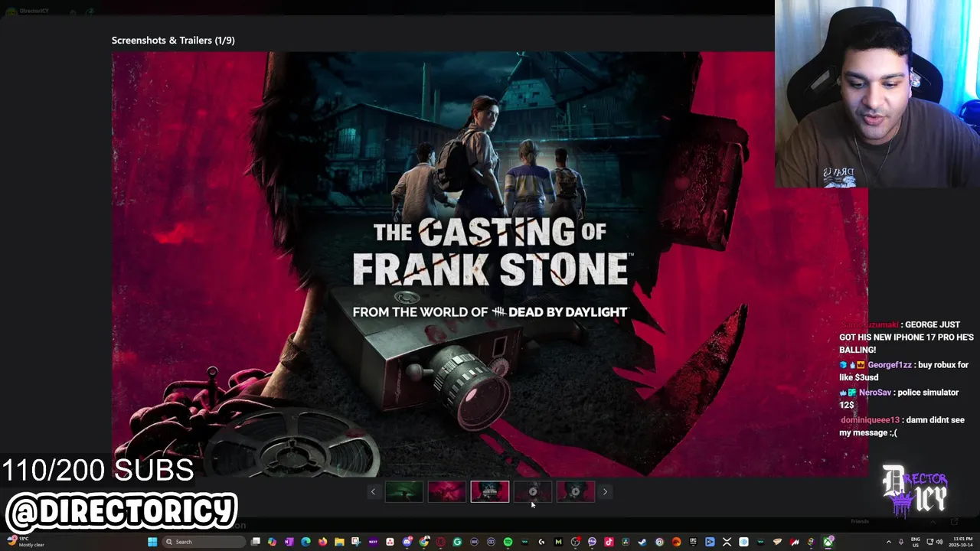Open the Windows Start menu

(152, 542)
